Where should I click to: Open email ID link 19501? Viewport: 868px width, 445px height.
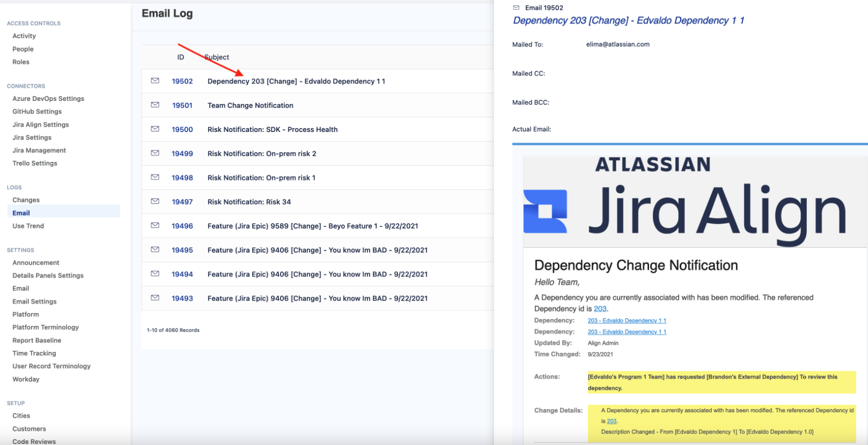(182, 105)
